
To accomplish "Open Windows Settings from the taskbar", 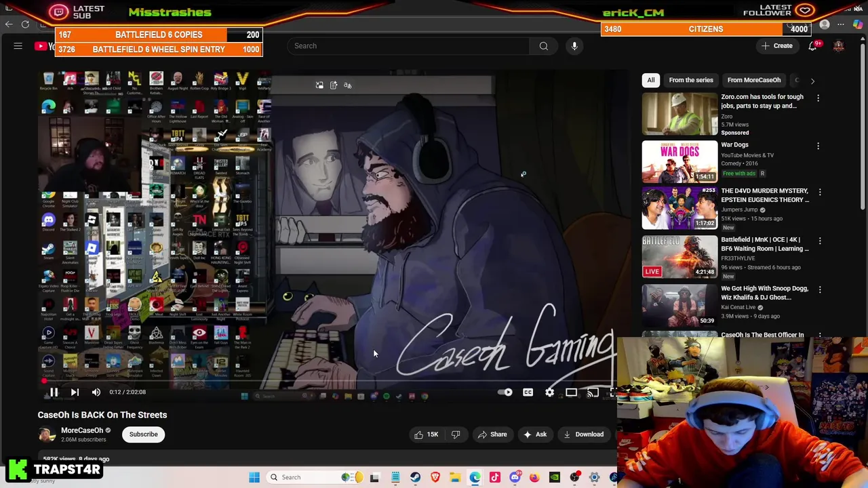I will pos(594,477).
